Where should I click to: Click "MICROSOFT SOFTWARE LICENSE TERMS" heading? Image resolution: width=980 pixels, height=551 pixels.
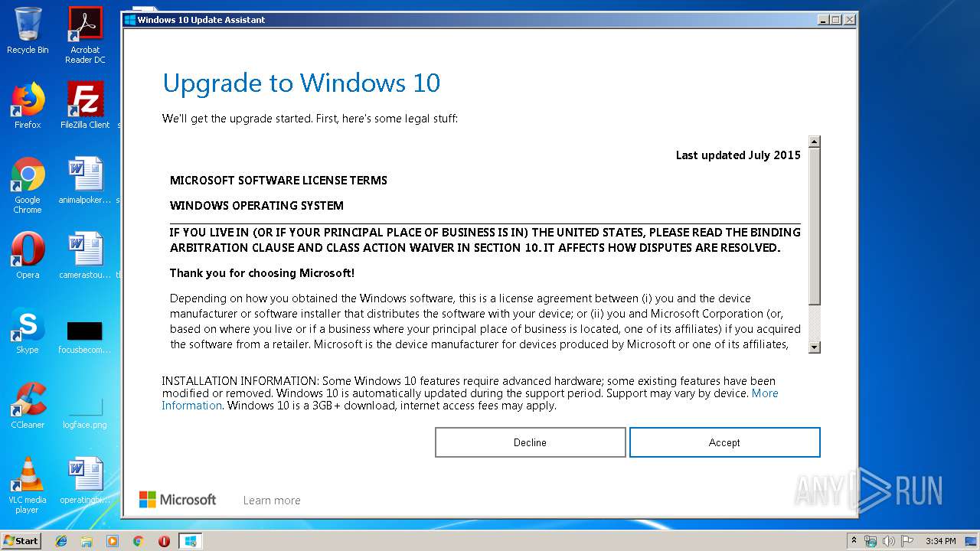pyautogui.click(x=279, y=181)
